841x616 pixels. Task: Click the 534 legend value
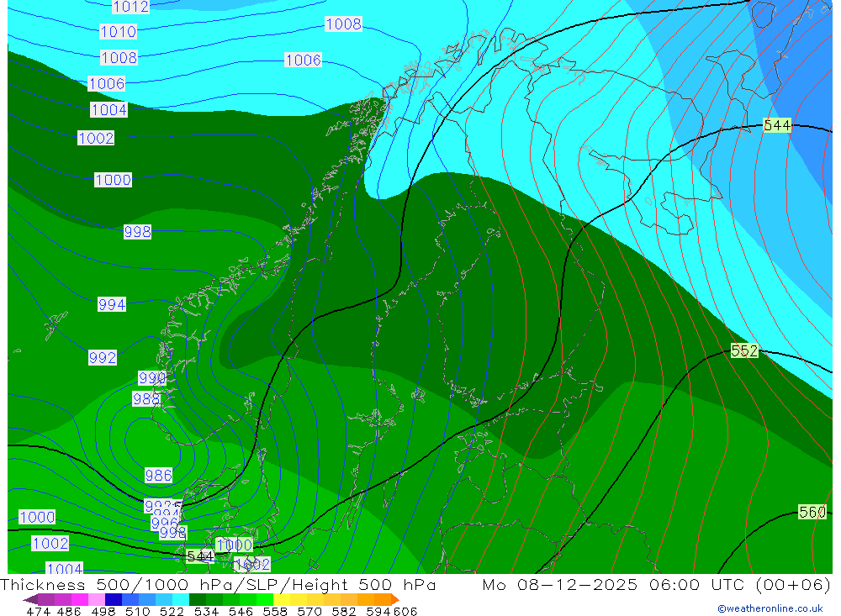click(206, 611)
